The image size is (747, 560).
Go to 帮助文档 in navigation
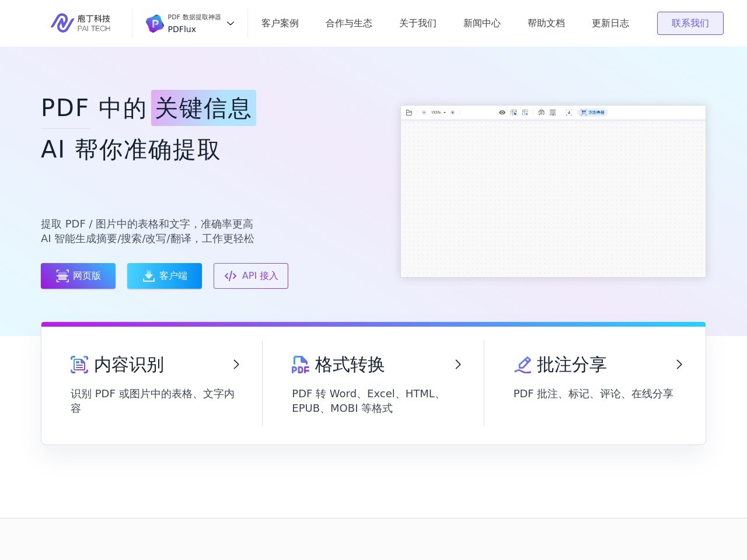click(x=546, y=23)
